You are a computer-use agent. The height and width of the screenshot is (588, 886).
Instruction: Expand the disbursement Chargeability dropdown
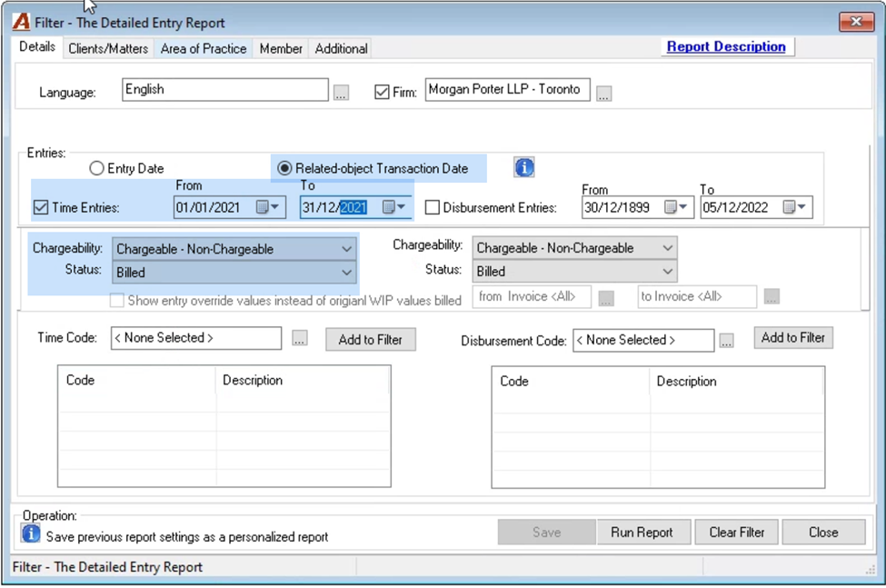tap(667, 248)
